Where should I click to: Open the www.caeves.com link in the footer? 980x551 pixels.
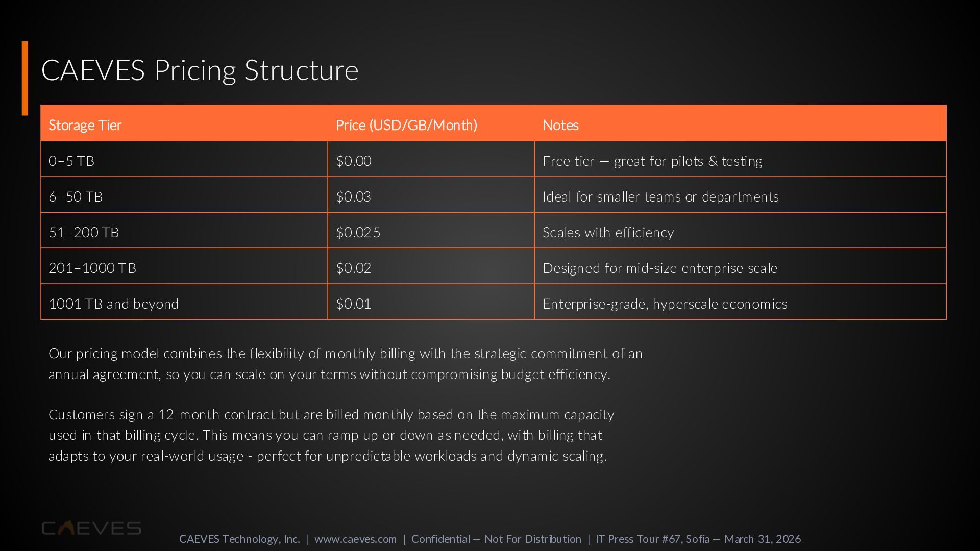[x=355, y=539]
